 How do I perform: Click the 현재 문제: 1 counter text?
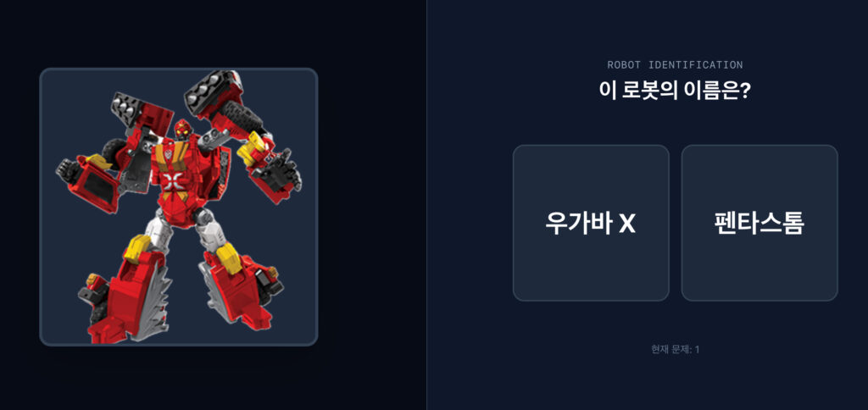click(676, 350)
